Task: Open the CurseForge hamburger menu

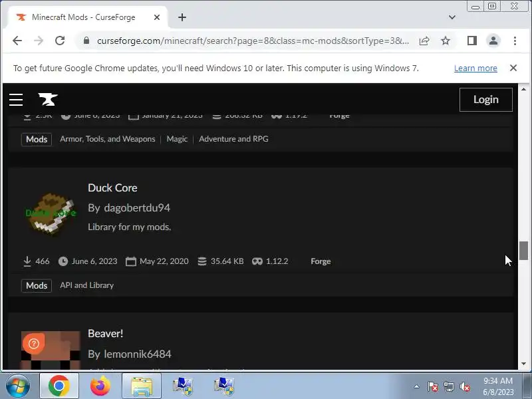Action: pyautogui.click(x=16, y=100)
